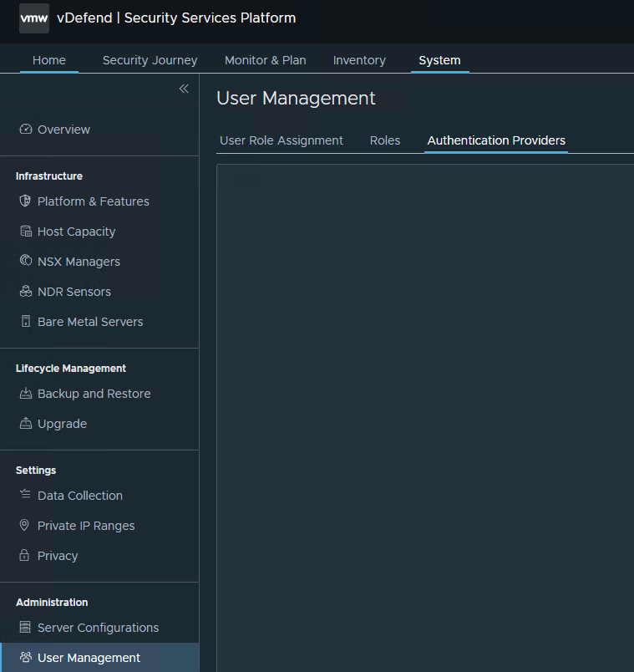Click the Privacy lock icon

24,556
